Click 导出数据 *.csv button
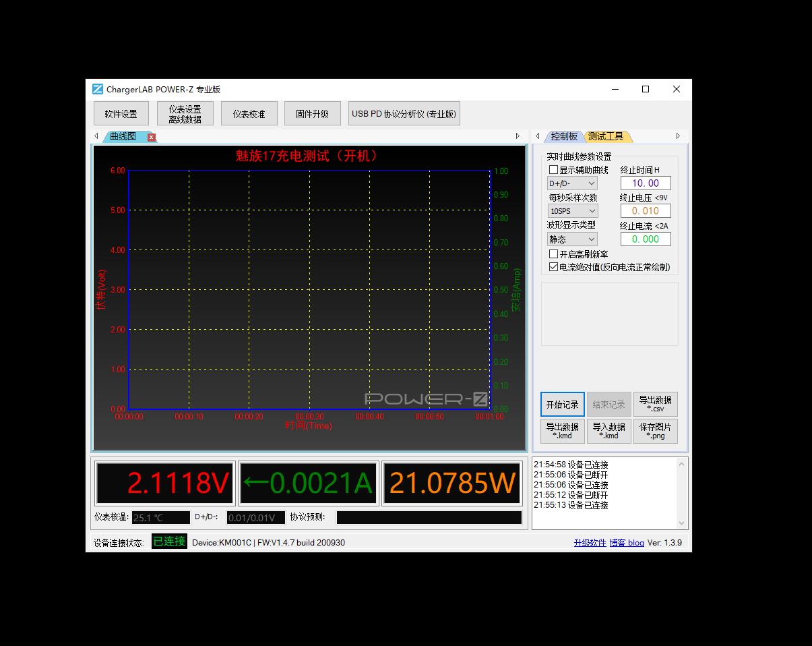The height and width of the screenshot is (646, 812). pos(656,405)
